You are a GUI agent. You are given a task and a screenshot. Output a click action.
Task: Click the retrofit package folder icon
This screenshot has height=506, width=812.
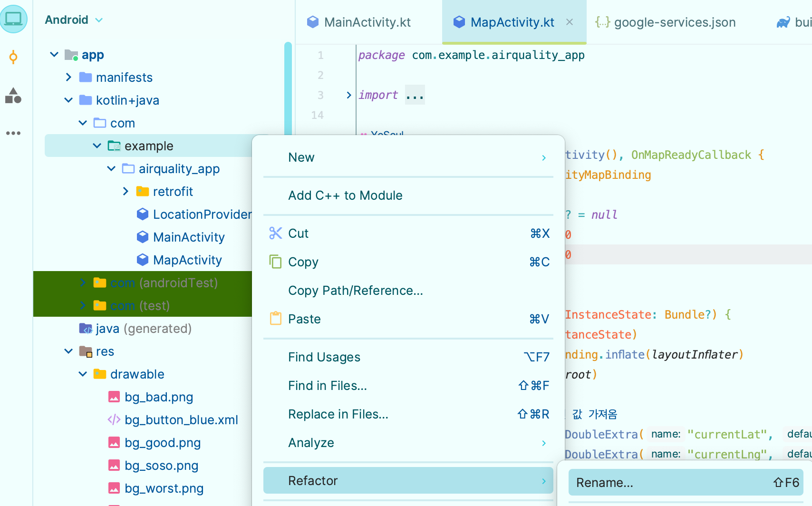point(143,191)
